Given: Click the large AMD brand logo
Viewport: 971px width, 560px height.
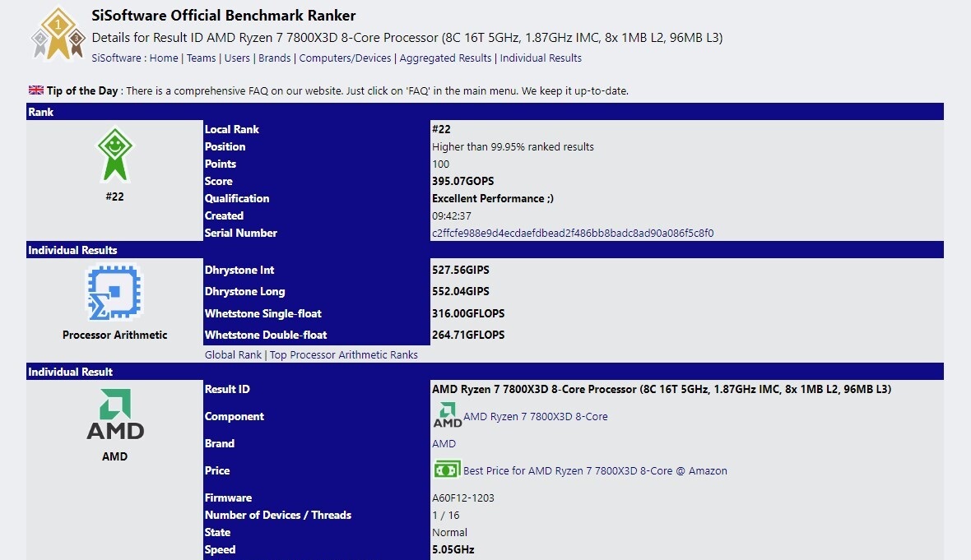Looking at the screenshot, I should (115, 414).
